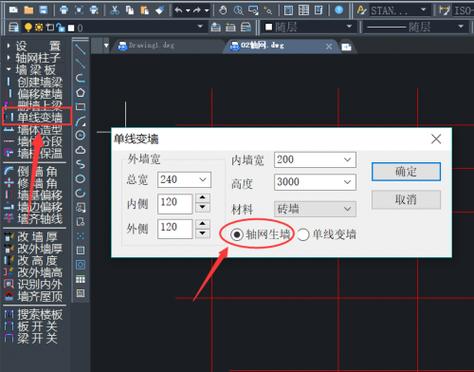
Task: Select the 单线变墙 radio button in dialog
Action: click(303, 235)
